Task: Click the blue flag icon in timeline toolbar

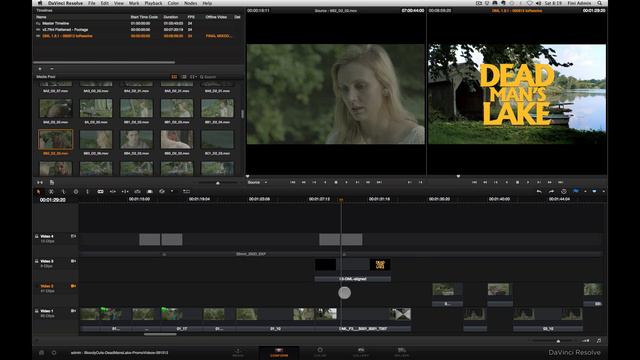Action: pos(576,191)
